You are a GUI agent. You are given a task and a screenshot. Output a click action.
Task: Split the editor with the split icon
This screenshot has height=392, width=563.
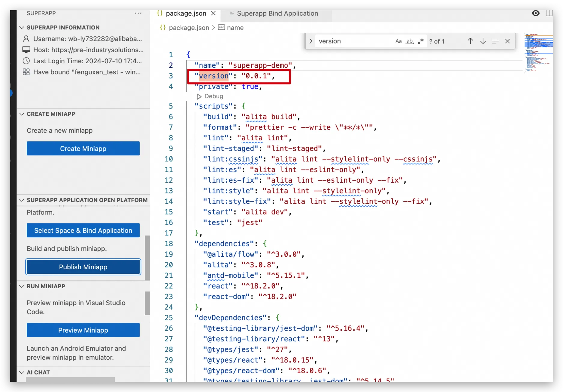tap(549, 13)
